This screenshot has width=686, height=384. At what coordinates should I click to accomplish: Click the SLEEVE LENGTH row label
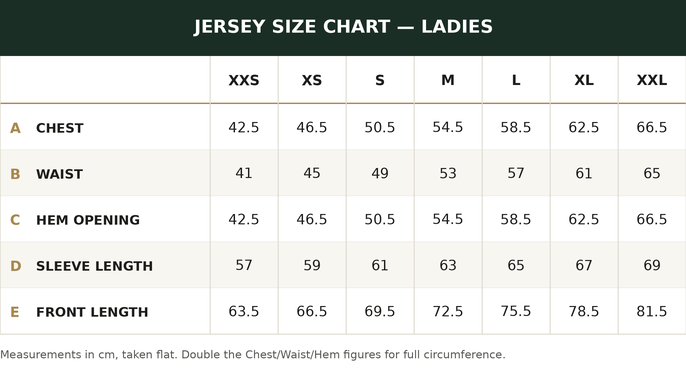pos(94,266)
